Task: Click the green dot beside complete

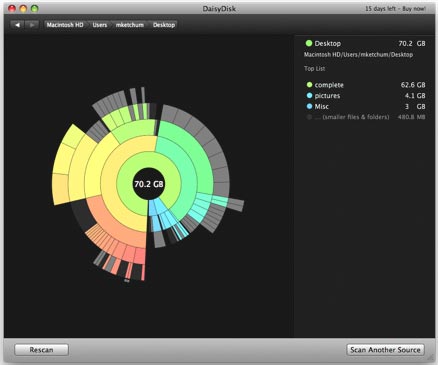Action: tap(309, 85)
